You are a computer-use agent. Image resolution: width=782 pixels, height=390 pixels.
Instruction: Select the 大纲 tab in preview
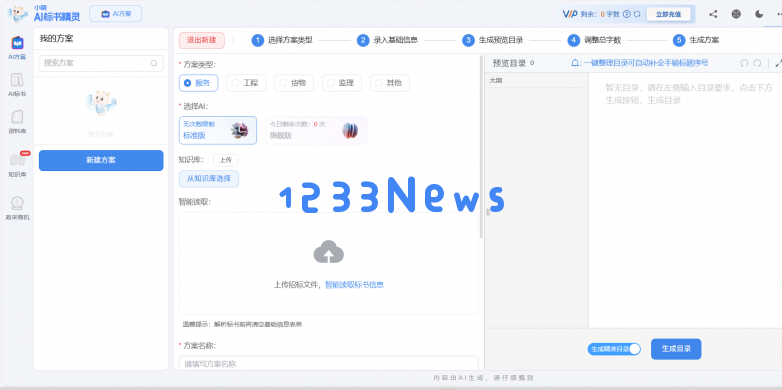[x=496, y=80]
